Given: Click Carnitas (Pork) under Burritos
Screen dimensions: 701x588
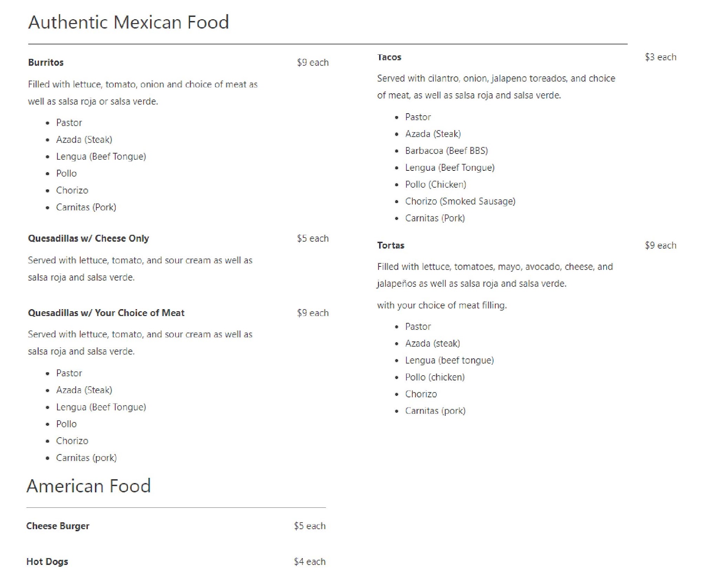Looking at the screenshot, I should [86, 207].
